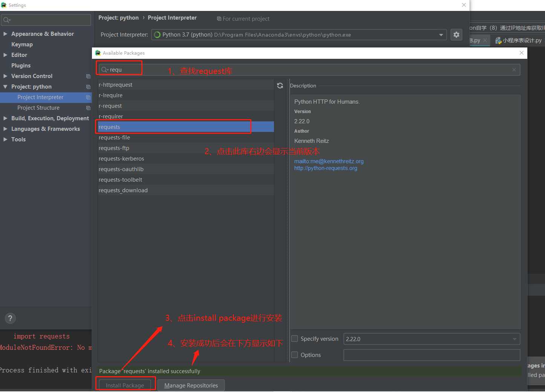The height and width of the screenshot is (392, 545).
Task: Expand Appearance & Behavior section
Action: click(x=5, y=34)
